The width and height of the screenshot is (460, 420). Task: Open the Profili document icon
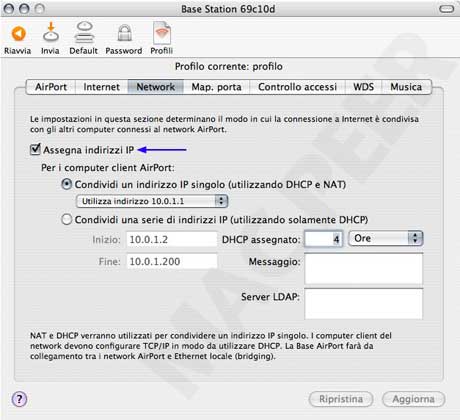(162, 33)
